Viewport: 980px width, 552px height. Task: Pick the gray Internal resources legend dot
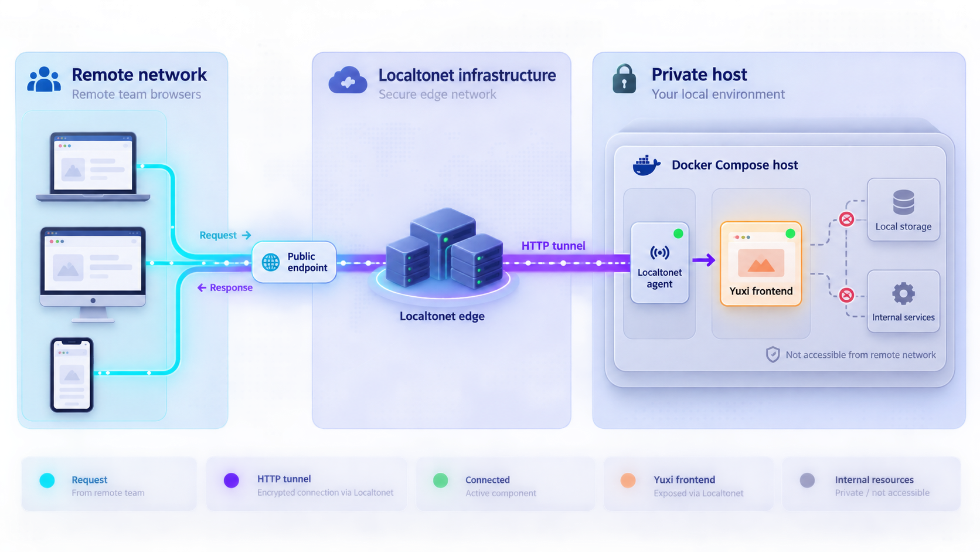[x=807, y=480]
